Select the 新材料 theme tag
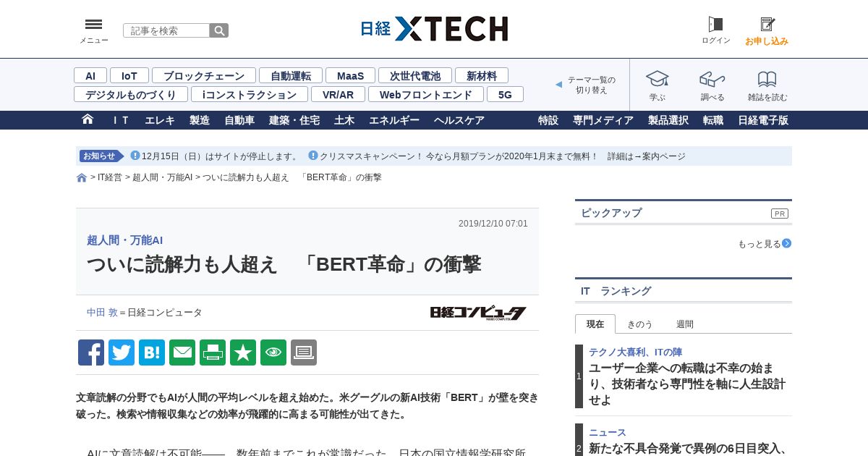This screenshot has width=868, height=456. 482,76
